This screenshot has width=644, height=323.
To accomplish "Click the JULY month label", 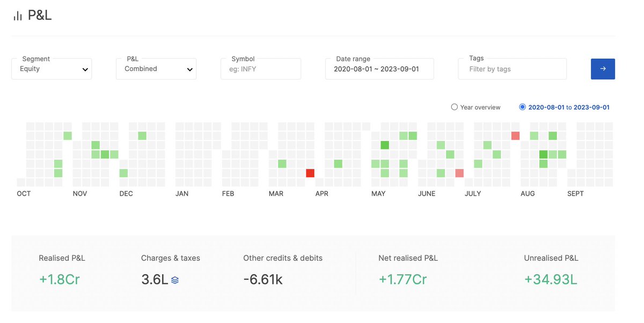I will click(x=473, y=193).
